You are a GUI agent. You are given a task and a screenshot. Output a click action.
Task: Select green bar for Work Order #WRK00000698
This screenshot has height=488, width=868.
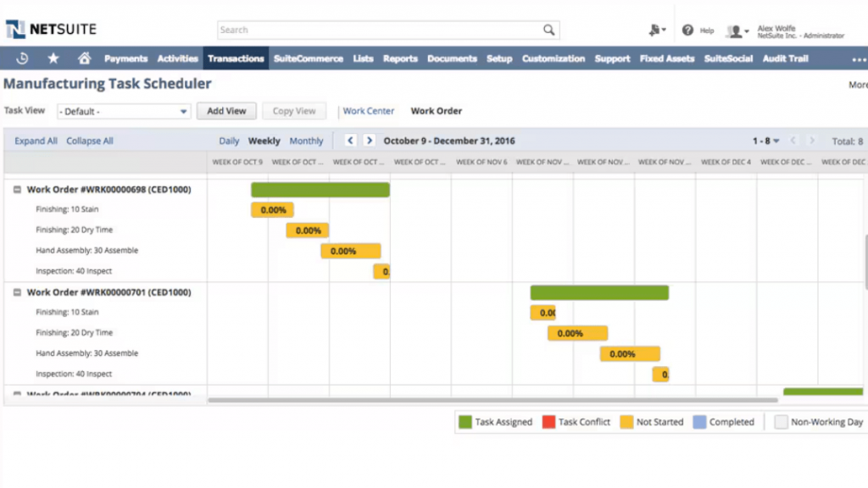click(x=320, y=190)
